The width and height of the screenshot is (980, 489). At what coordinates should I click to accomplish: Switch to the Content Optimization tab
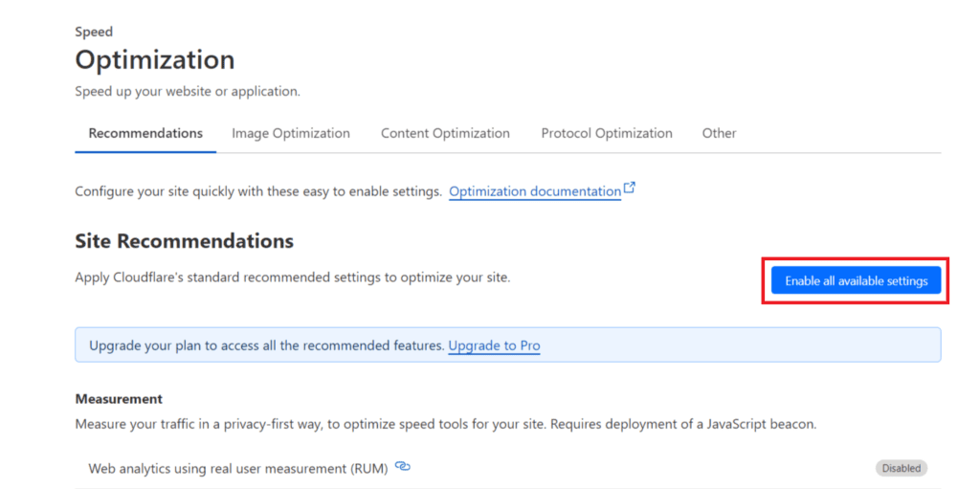click(446, 133)
